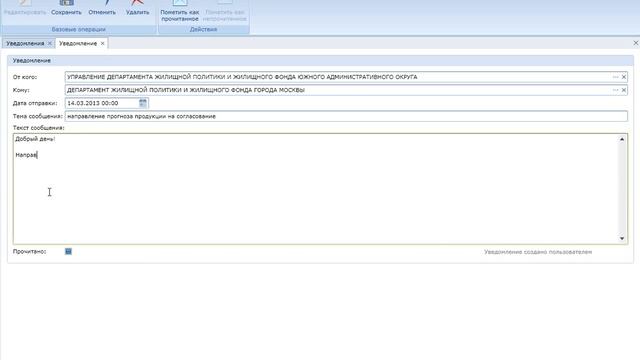This screenshot has height=360, width=640.
Task: Click the Уведомление panel header
Action: (x=320, y=60)
